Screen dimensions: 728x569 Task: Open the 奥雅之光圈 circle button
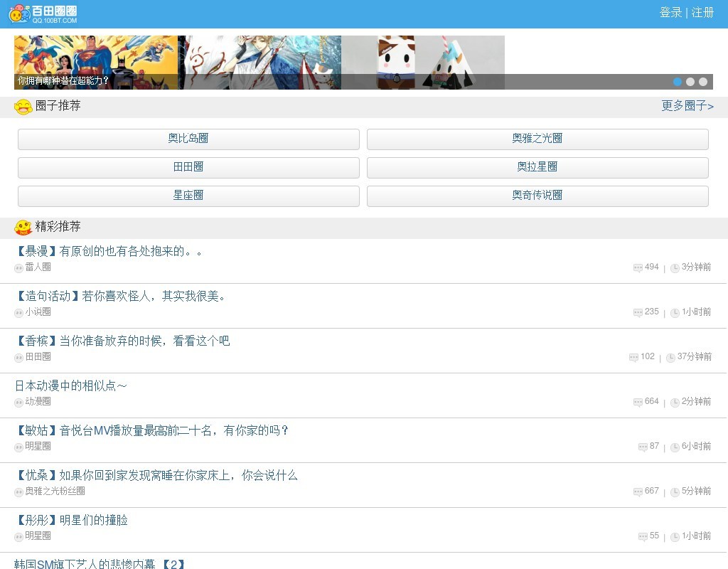(x=537, y=139)
